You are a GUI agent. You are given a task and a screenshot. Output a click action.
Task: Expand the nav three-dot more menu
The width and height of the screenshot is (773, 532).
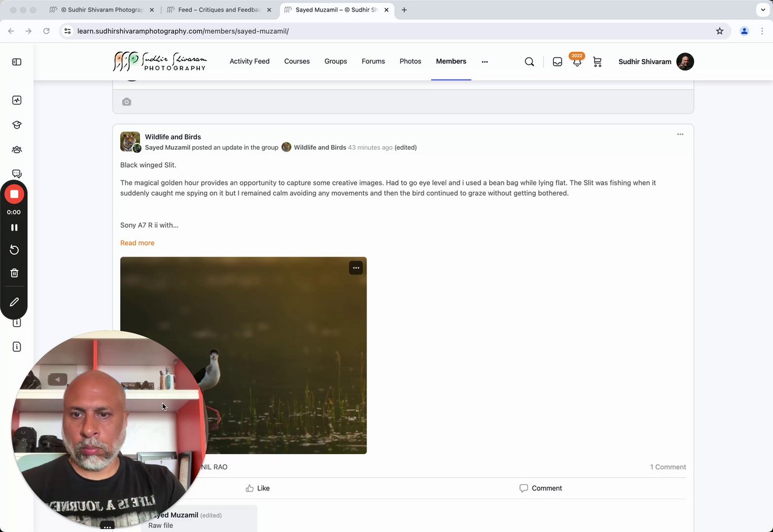(484, 62)
